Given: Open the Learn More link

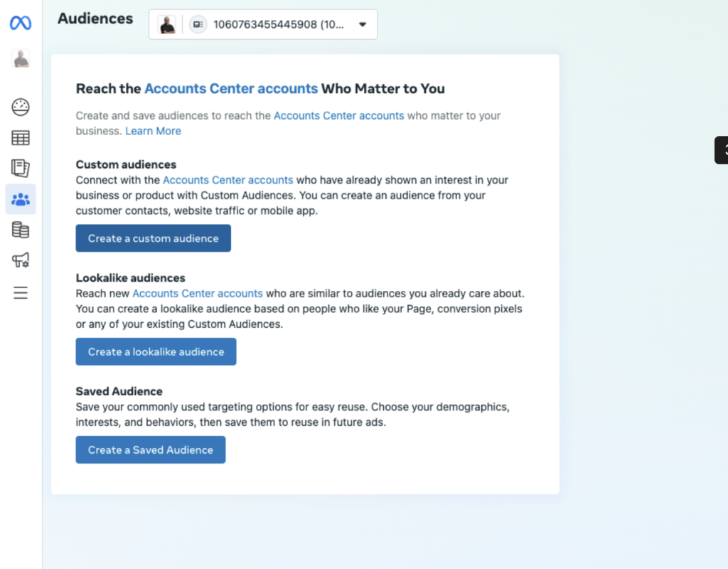Looking at the screenshot, I should click(154, 131).
